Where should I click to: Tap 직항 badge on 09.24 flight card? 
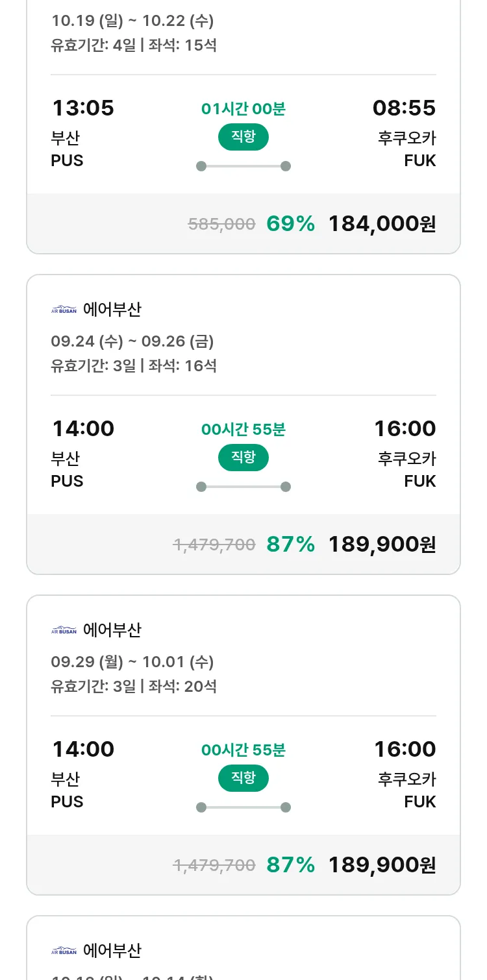coord(243,458)
